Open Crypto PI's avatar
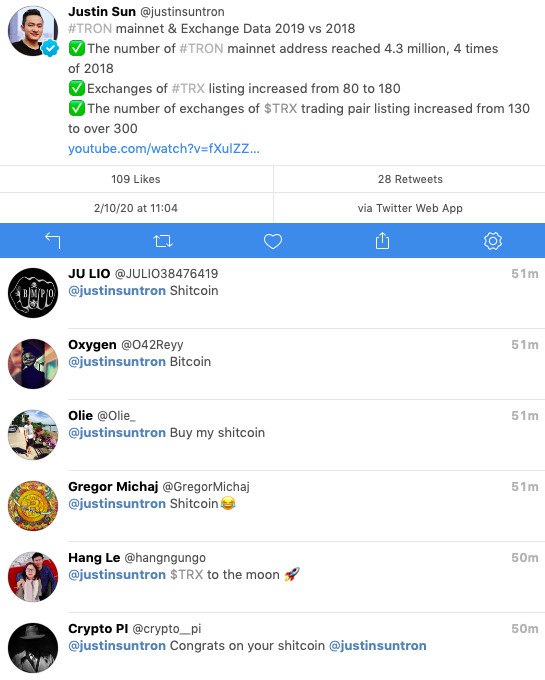 (x=33, y=648)
